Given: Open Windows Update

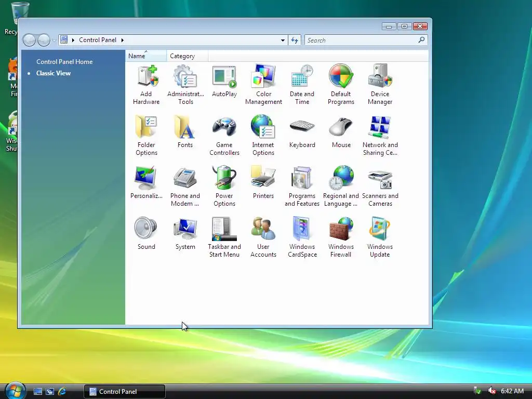Looking at the screenshot, I should 380,237.
